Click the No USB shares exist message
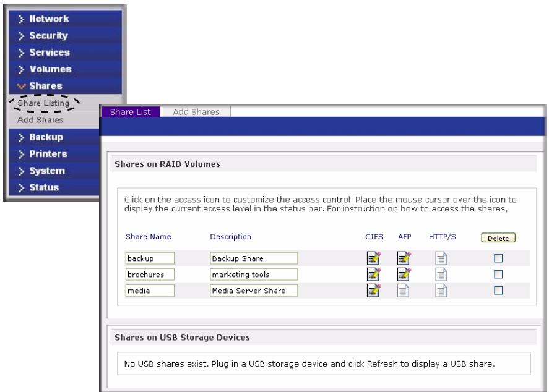 pos(309,364)
